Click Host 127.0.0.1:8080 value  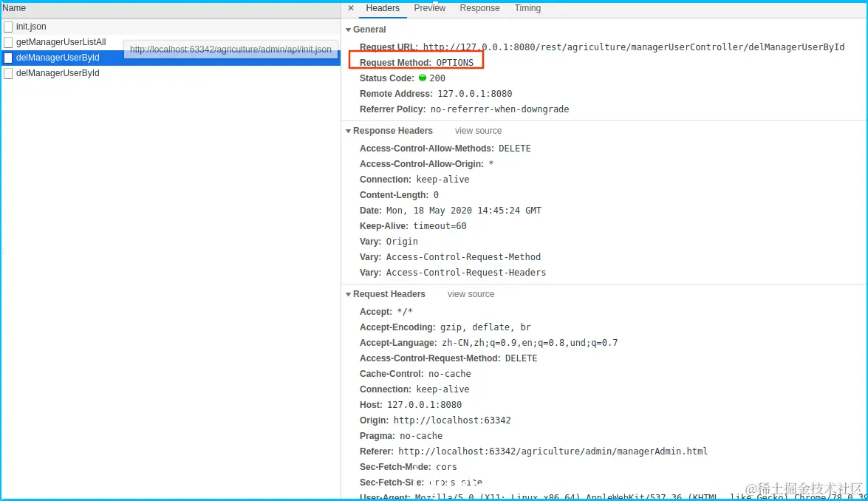pyautogui.click(x=424, y=405)
